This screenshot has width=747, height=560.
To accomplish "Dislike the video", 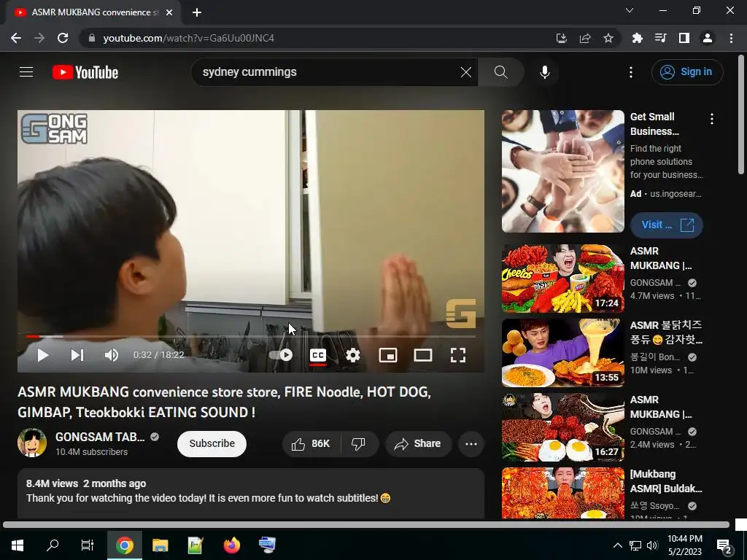I will click(x=358, y=444).
